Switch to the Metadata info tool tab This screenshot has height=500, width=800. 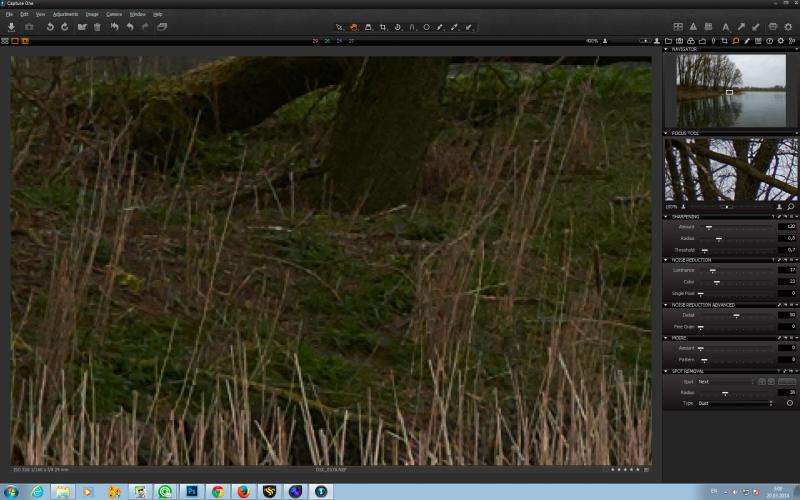(x=769, y=41)
